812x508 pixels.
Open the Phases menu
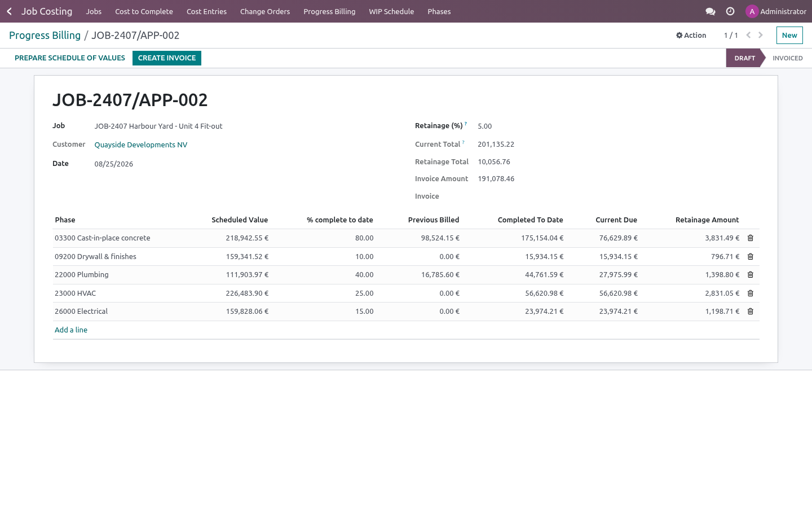439,11
